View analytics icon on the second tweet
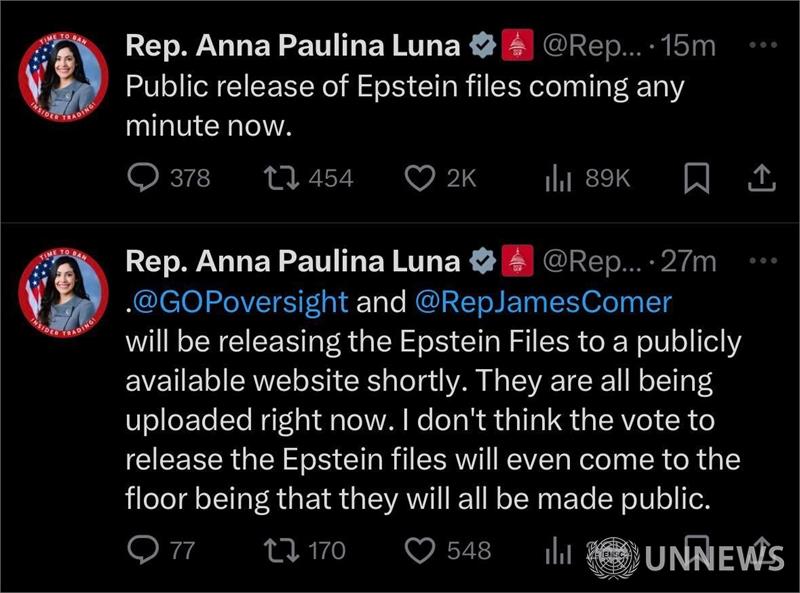This screenshot has width=800, height=593. tap(558, 551)
